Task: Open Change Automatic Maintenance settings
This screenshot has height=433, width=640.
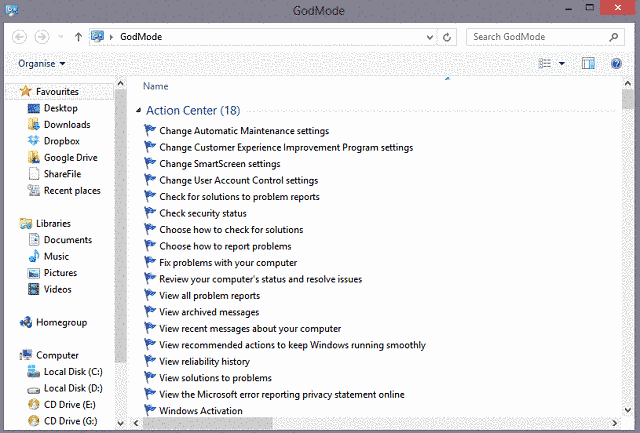Action: (244, 131)
